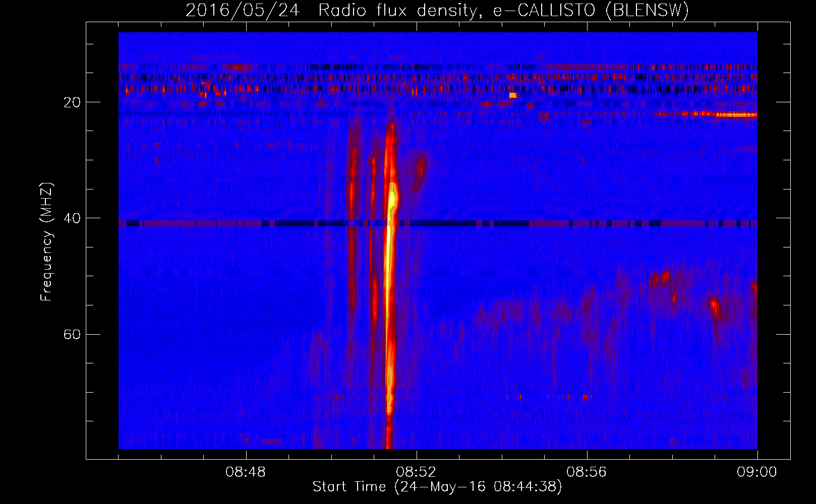Click the "Frequency (MHZ)" axis label
Viewport: 816px width, 504px height.
(46, 242)
